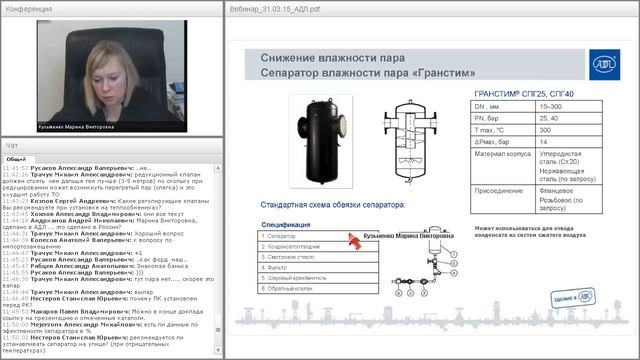The height and width of the screenshot is (360, 640).
Task: Click the 11:45:55 message ")))"
Action: (73, 272)
